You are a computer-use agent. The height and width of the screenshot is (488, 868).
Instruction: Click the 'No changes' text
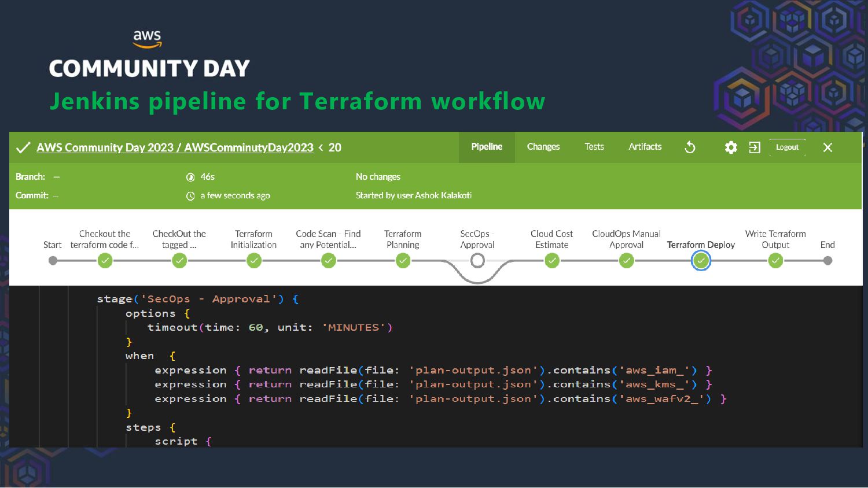click(378, 176)
